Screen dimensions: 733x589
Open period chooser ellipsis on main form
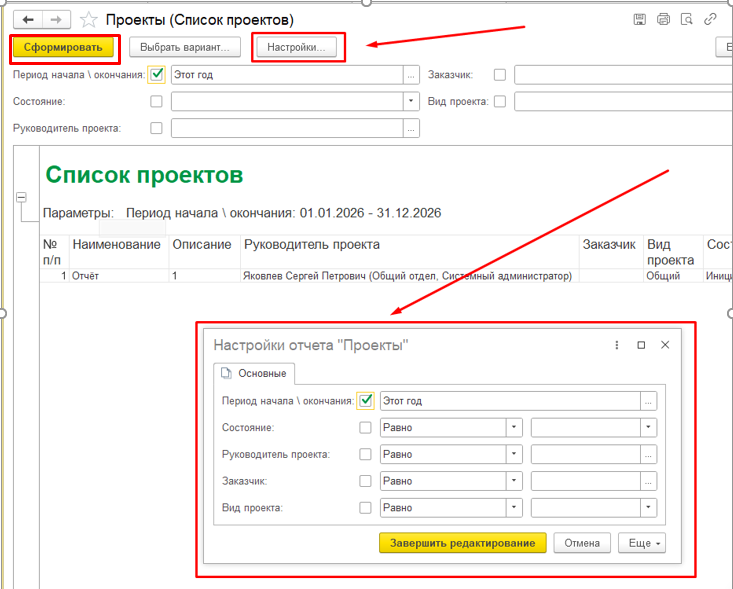coord(411,75)
